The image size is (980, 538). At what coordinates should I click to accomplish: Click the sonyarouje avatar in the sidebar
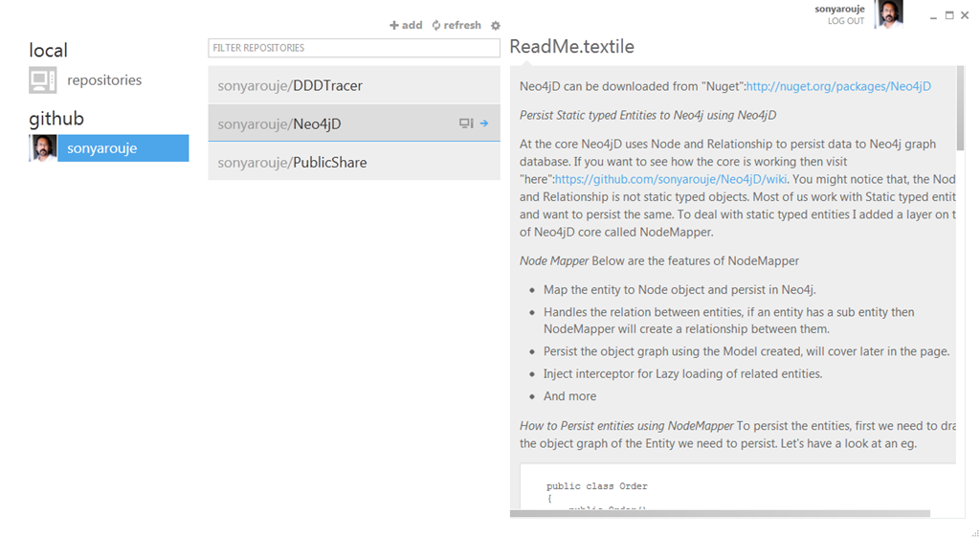[x=43, y=148]
